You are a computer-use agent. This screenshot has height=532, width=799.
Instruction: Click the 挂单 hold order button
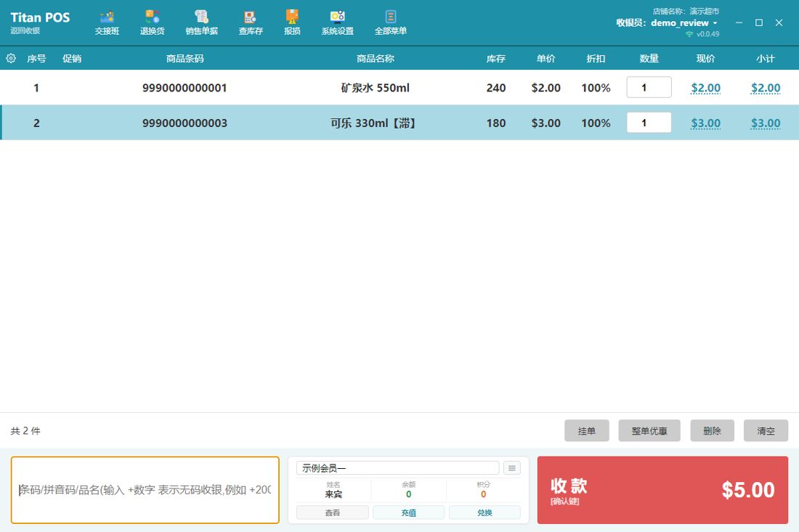[586, 430]
